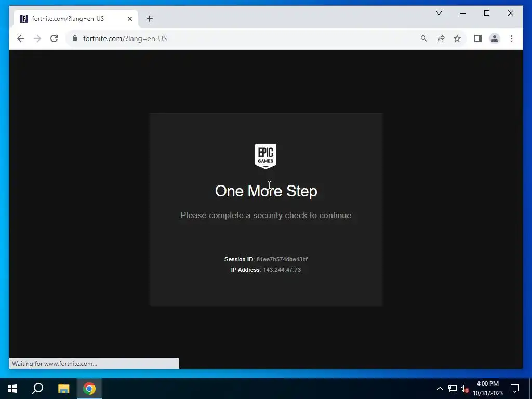Open File Explorer from the taskbar
The height and width of the screenshot is (399, 532).
[x=63, y=389]
